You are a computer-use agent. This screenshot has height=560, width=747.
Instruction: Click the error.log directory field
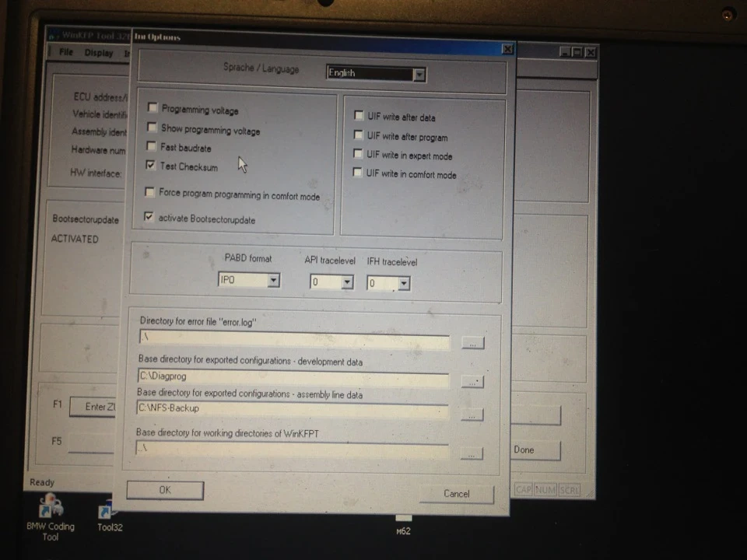pos(294,340)
